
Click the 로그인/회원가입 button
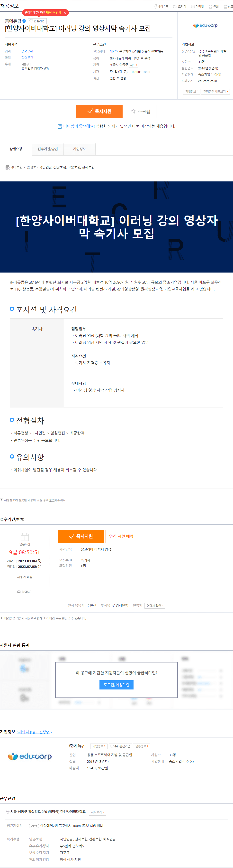[116, 685]
